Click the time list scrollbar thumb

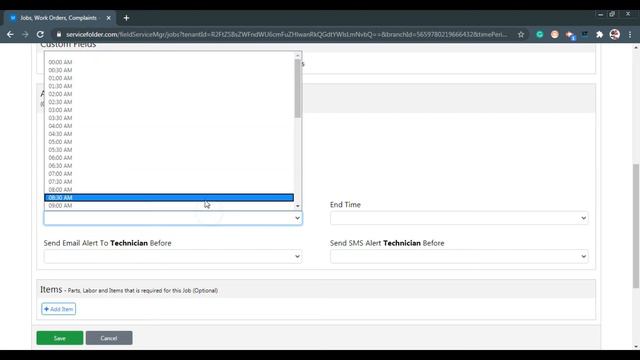298,89
